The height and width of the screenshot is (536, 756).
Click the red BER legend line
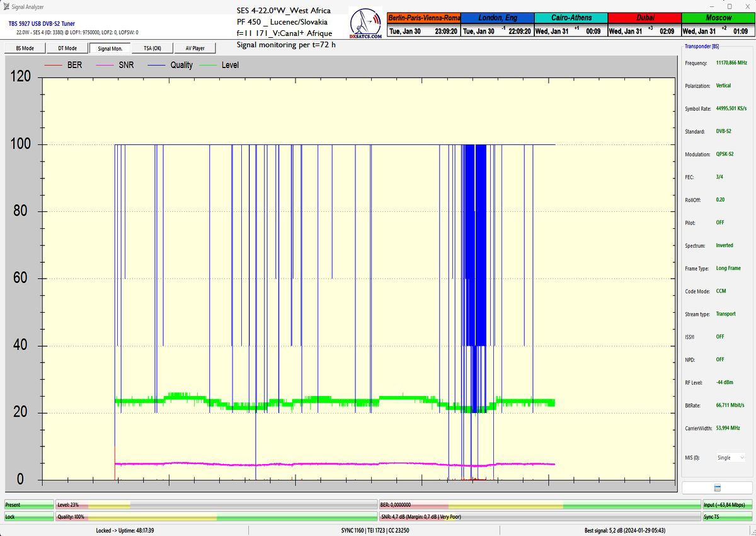[x=55, y=65]
